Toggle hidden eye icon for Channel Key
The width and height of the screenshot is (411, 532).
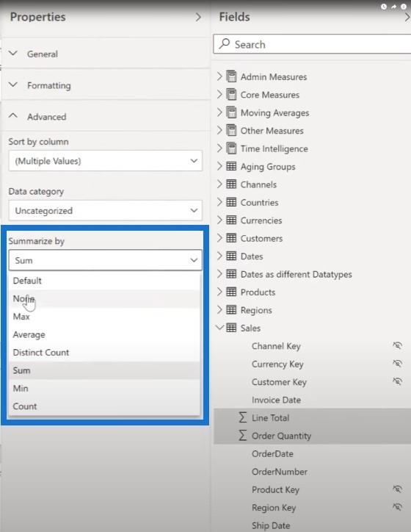[x=397, y=345]
